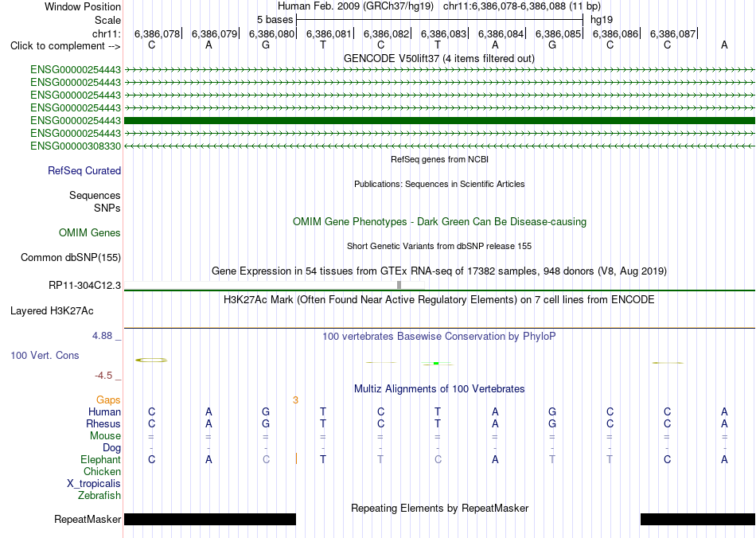The image size is (756, 538).
Task: Click the orange 'Gaps' row label
Action: (108, 400)
